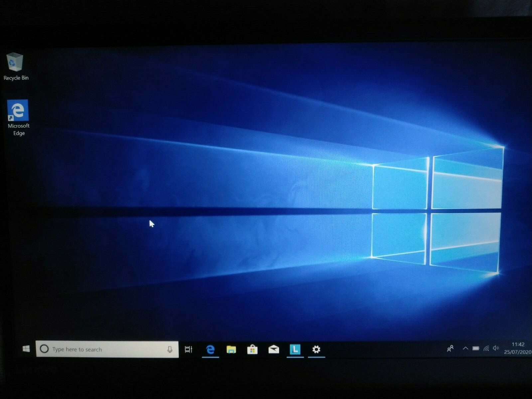Open the People icon in system tray
This screenshot has height=399, width=532.
[x=450, y=348]
